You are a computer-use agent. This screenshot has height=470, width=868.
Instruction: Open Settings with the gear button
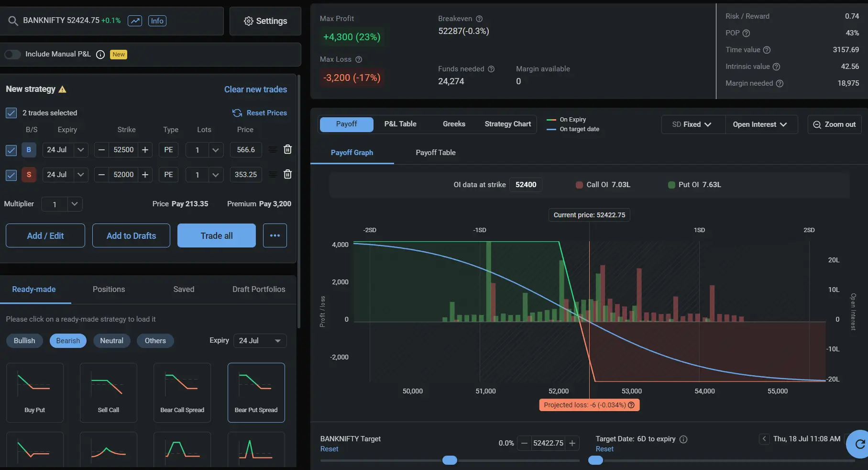pos(265,21)
